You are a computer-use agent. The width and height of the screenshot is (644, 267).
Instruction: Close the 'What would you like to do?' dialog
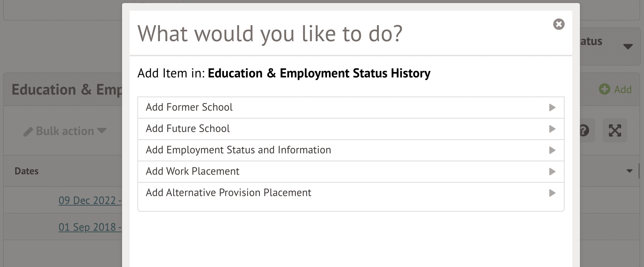tap(559, 24)
